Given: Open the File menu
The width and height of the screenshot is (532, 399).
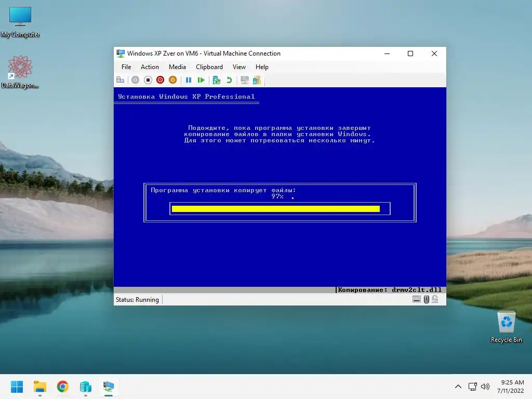Looking at the screenshot, I should (x=126, y=67).
